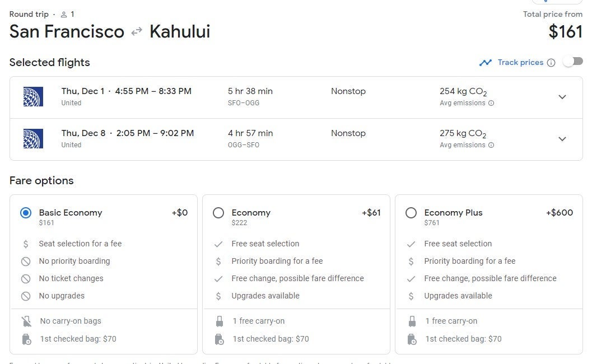Click info icon beside 275 kg emissions

pyautogui.click(x=491, y=145)
